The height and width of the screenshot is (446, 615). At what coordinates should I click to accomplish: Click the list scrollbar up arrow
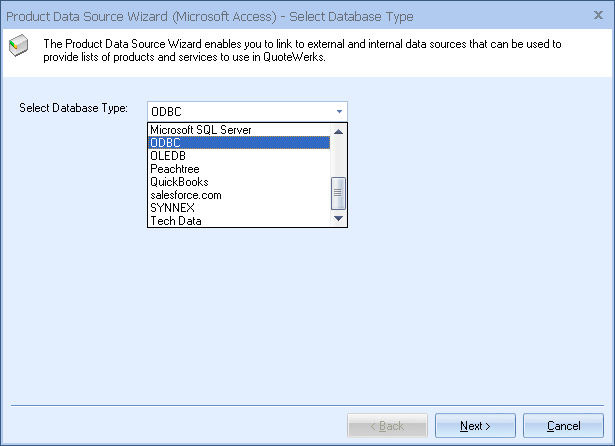[338, 130]
